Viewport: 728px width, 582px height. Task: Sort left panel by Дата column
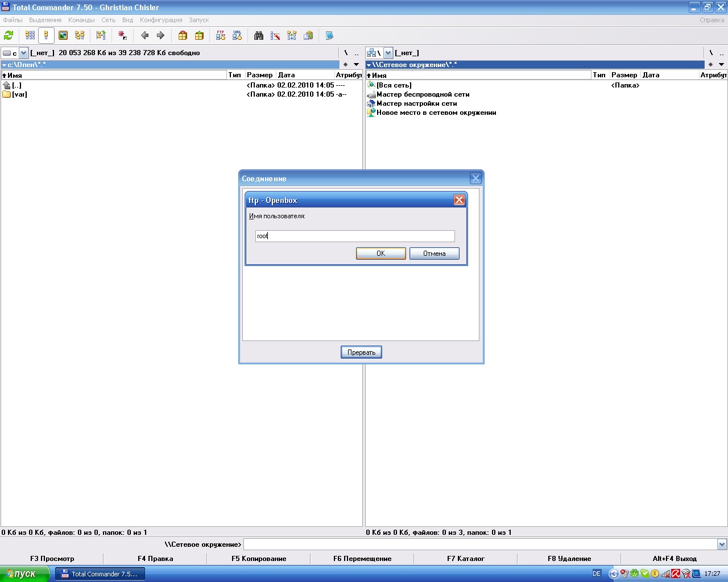point(305,75)
